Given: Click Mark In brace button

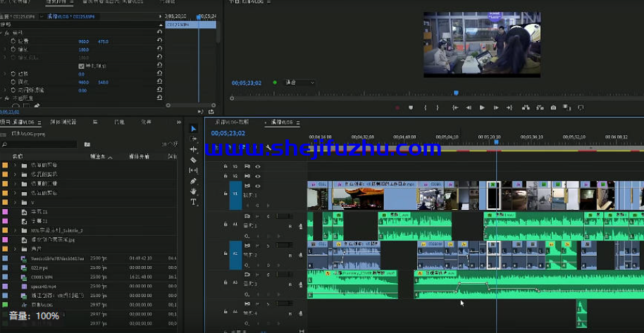Looking at the screenshot, I should click(x=426, y=108).
